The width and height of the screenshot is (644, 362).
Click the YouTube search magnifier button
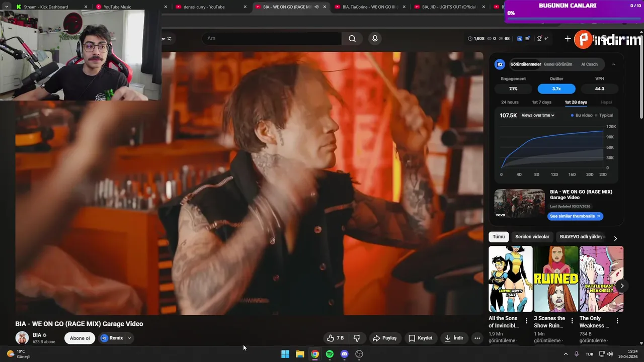(352, 39)
